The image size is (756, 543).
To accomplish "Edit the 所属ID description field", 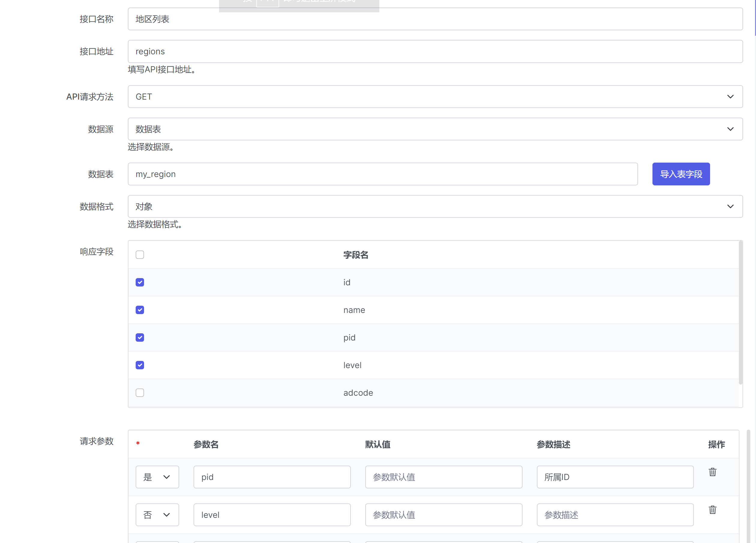I will click(615, 477).
